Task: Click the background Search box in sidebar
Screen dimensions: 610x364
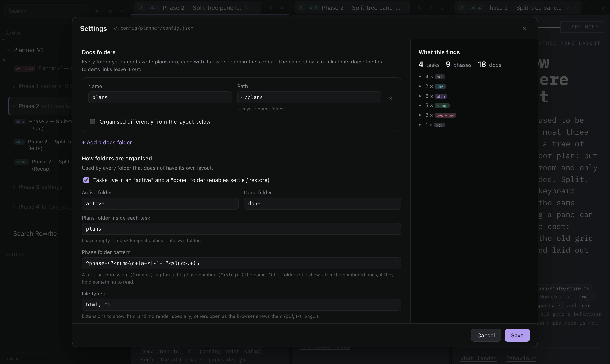Action: 47,11
